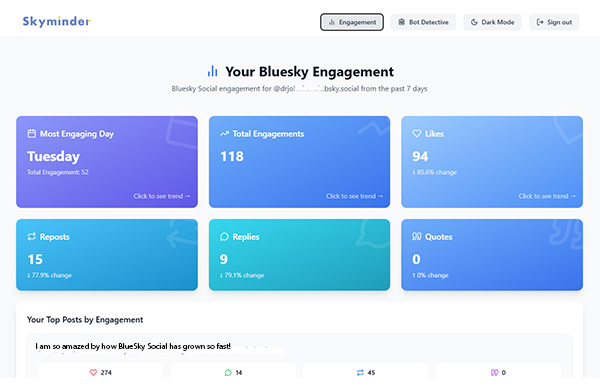Click the moon icon in Dark Mode button
The width and height of the screenshot is (600, 391).
click(474, 22)
